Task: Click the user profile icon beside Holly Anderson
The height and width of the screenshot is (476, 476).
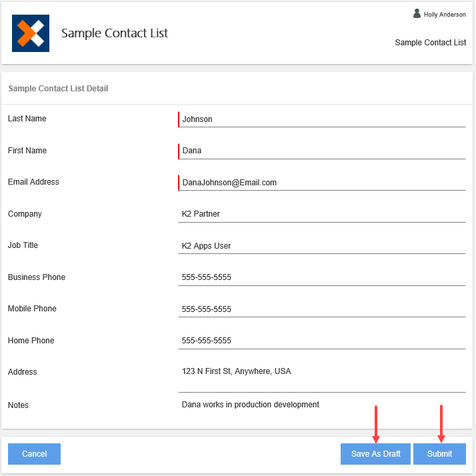Action: click(x=417, y=13)
